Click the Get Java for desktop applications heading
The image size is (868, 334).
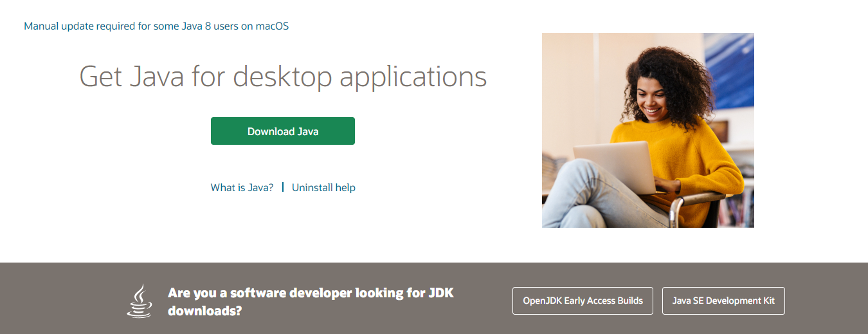[283, 77]
